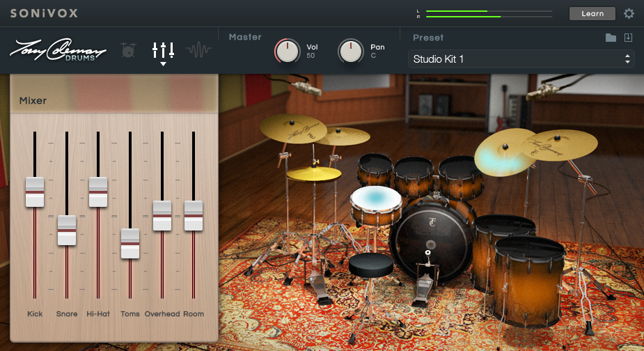This screenshot has width=644, height=351.
Task: Click the Kick channel label
Action: click(x=35, y=313)
